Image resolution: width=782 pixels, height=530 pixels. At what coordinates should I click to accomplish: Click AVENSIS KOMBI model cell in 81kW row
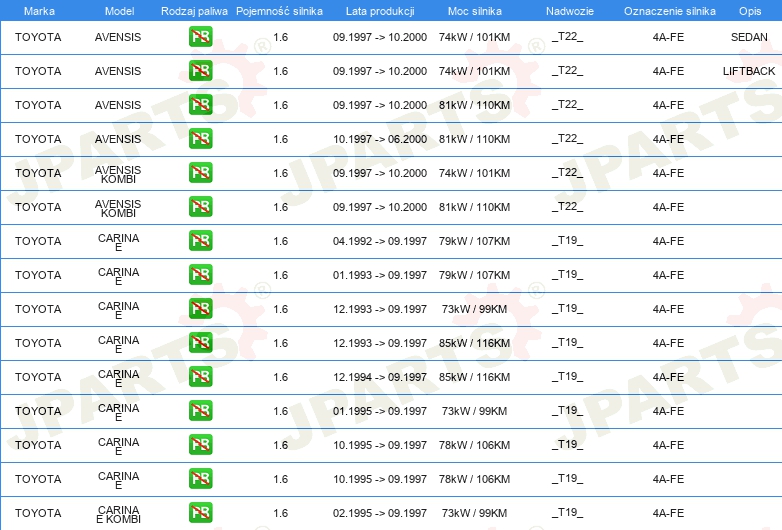118,208
